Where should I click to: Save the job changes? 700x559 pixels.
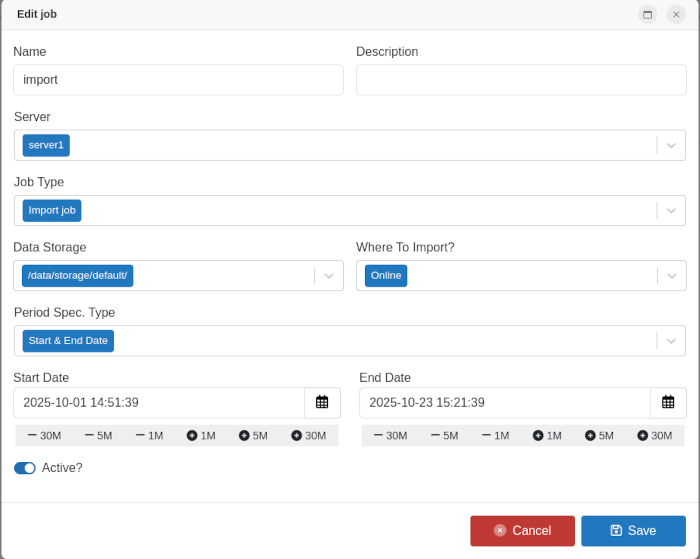click(x=633, y=531)
